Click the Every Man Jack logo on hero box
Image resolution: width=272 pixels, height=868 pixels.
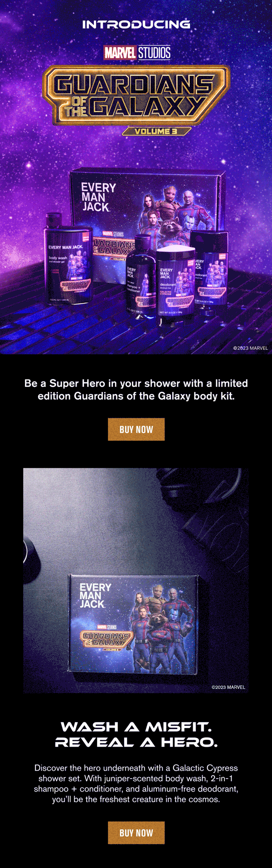pos(98,197)
